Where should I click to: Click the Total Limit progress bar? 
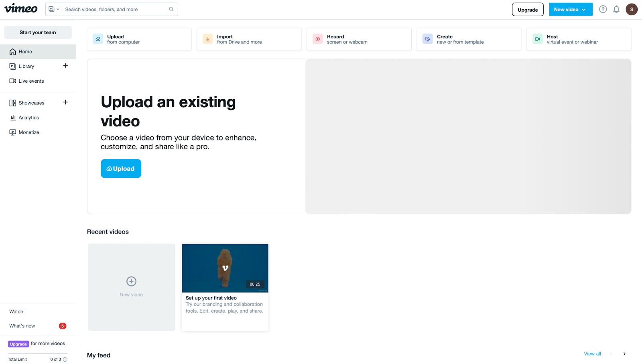coord(38,354)
